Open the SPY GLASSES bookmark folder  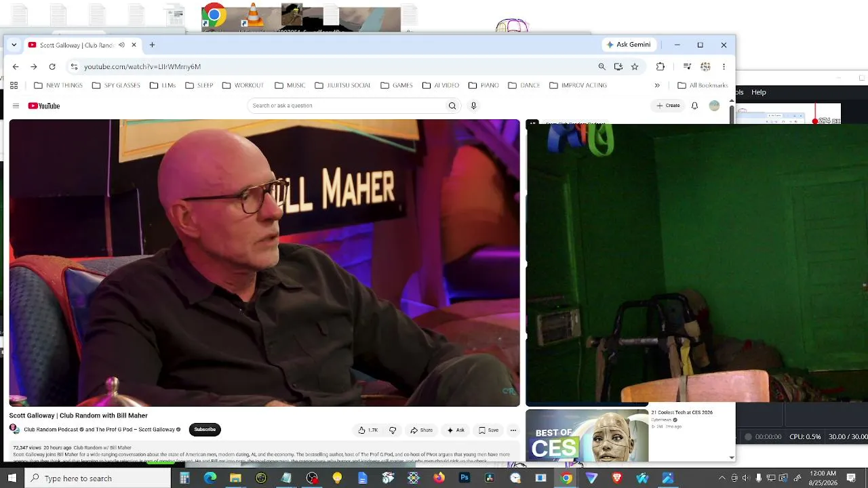(x=116, y=85)
